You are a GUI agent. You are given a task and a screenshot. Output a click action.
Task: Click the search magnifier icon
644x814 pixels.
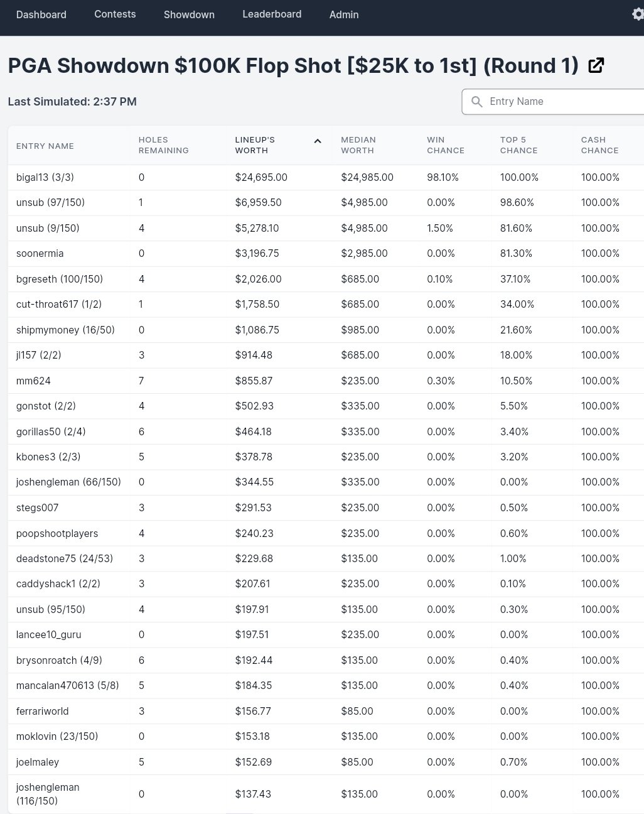477,101
